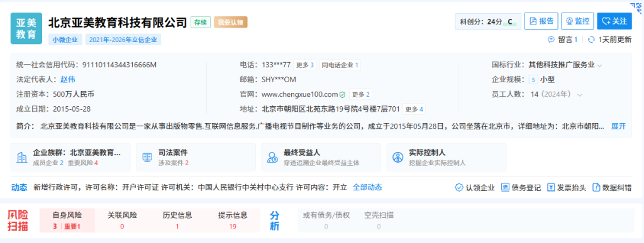Click the 最终受益人 icon

pyautogui.click(x=272, y=158)
